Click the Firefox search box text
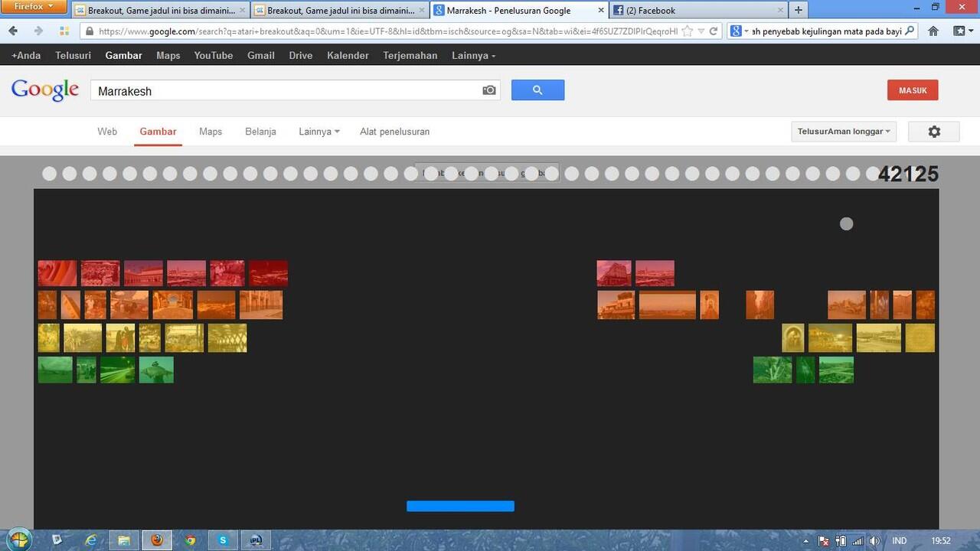 [827, 31]
